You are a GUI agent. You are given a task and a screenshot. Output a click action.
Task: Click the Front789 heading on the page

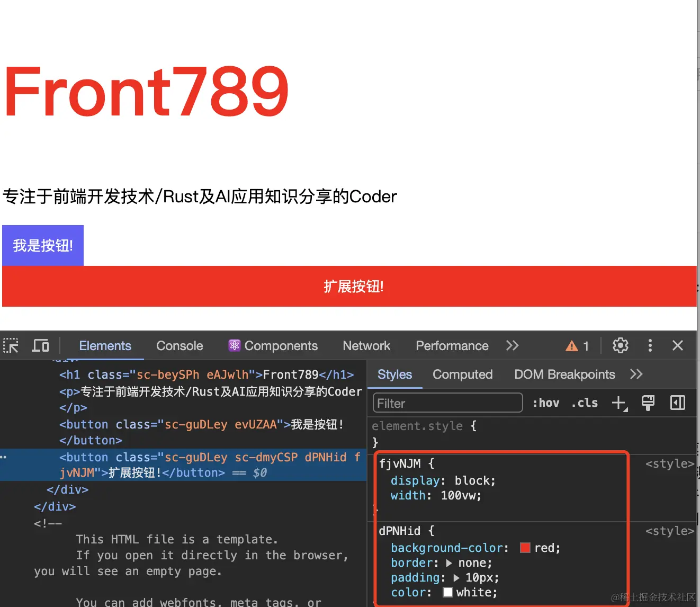click(x=146, y=91)
